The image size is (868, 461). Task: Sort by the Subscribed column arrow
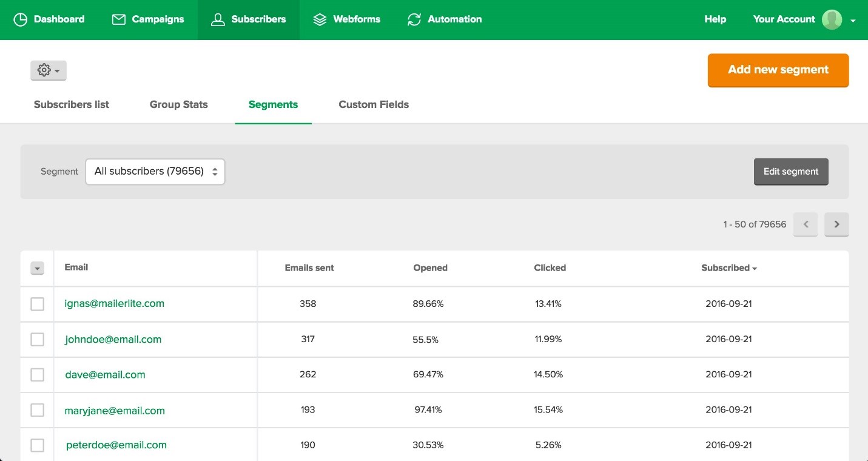755,268
